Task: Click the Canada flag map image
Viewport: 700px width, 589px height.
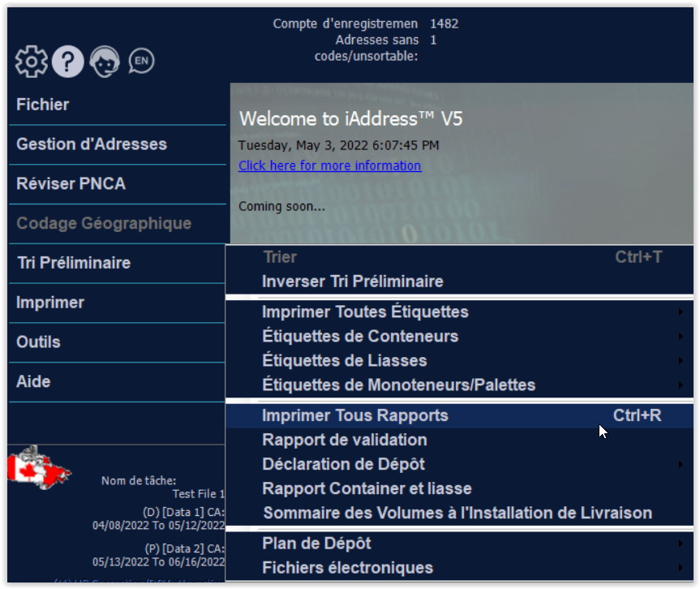Action: coord(39,467)
